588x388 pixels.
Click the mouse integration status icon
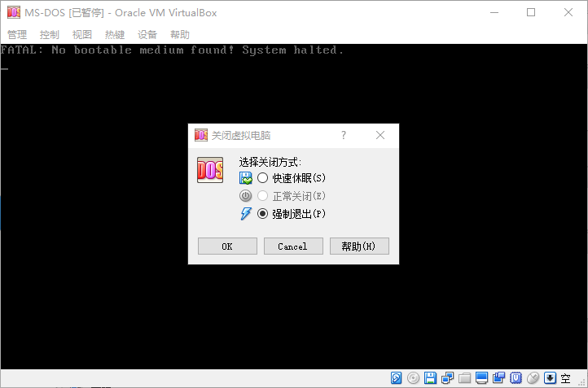[533, 378]
